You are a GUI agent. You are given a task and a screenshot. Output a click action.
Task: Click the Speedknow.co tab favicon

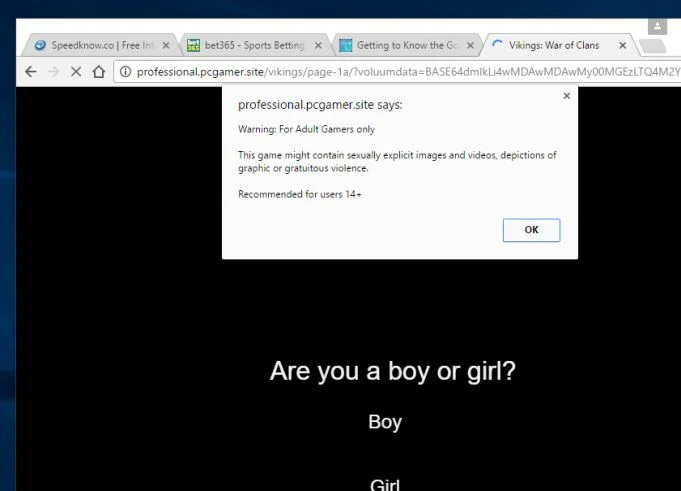point(40,45)
